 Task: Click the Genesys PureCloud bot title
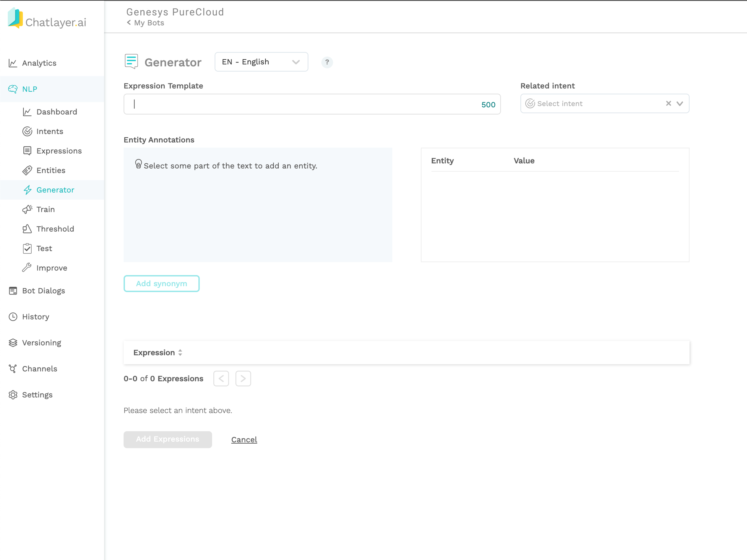175,12
